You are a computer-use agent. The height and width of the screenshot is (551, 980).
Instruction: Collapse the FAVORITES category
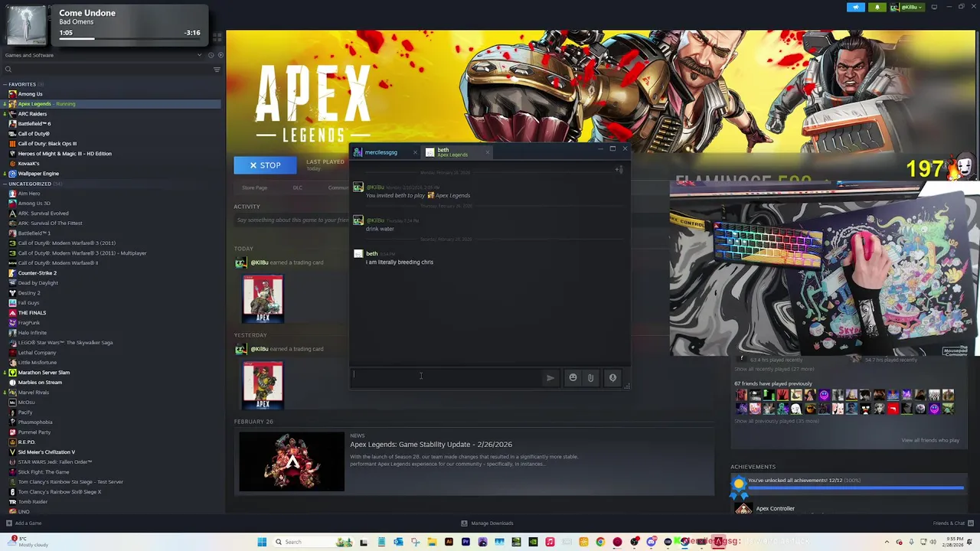point(5,84)
